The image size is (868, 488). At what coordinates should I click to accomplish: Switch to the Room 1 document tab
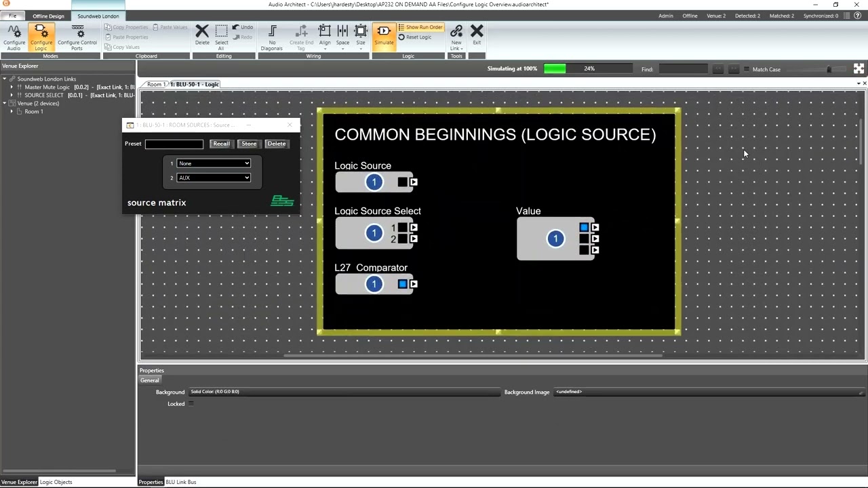click(x=155, y=84)
